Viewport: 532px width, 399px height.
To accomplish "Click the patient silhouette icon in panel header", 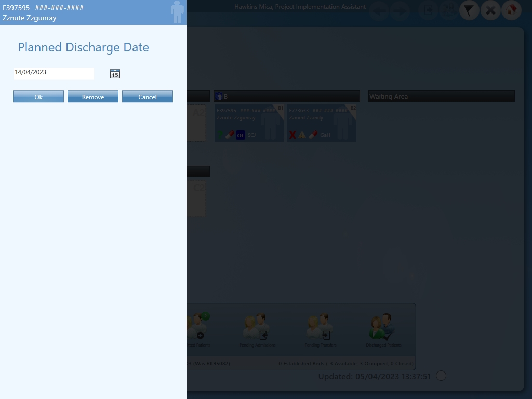I will click(177, 12).
